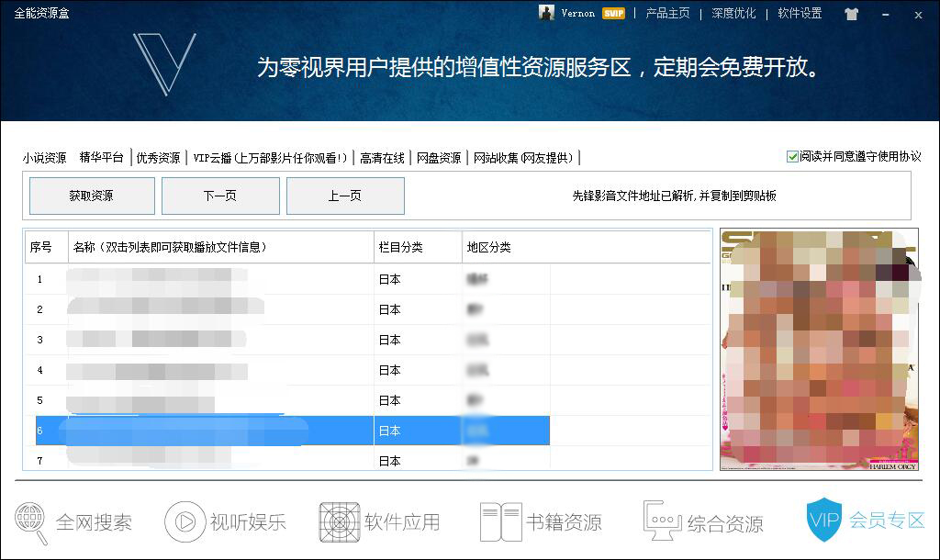Screen dimensions: 940x560
Task: Select the 高清在线 tab
Action: (x=382, y=158)
